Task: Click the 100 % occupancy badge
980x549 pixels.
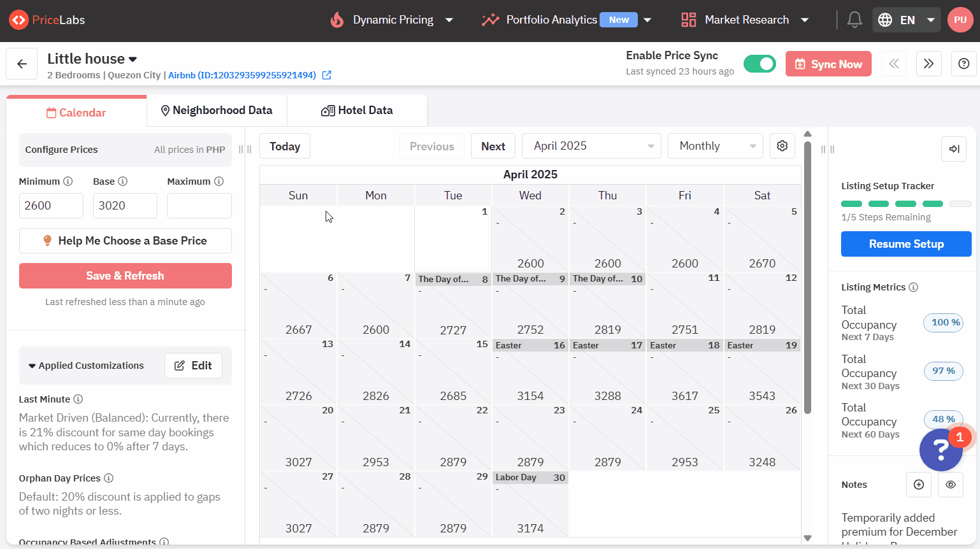Action: [x=943, y=323]
